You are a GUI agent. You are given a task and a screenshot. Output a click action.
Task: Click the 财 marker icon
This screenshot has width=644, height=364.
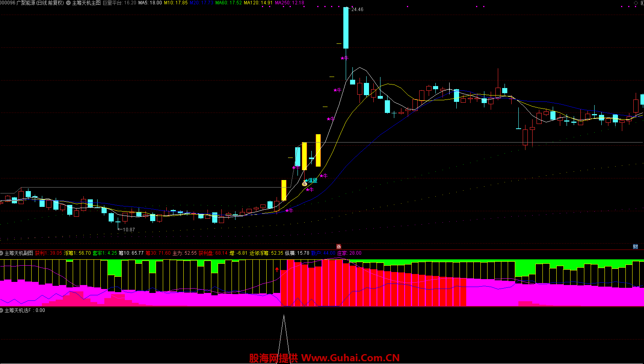point(635,246)
